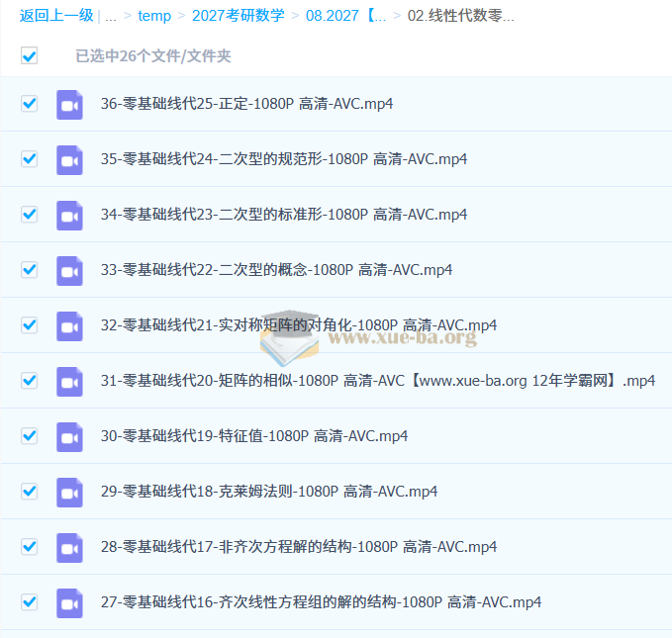Open file 30-零基础线代19-特征值 video name
The width and height of the screenshot is (672, 638).
point(253,436)
